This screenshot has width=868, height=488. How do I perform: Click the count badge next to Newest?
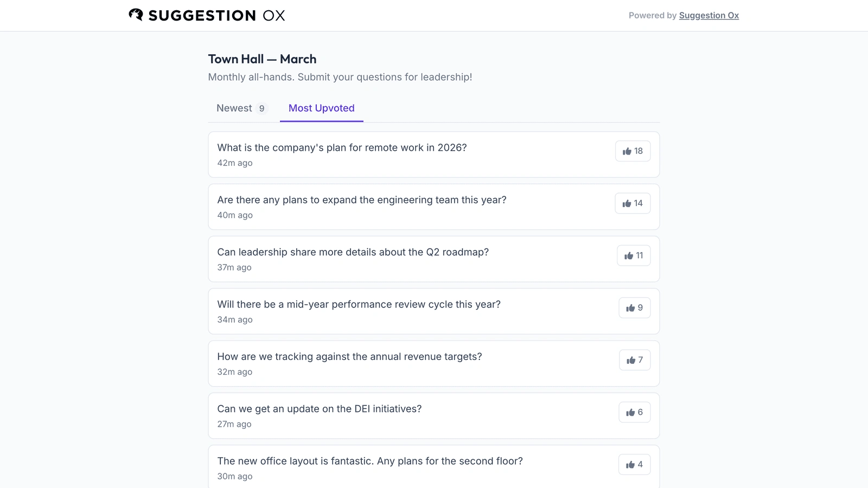coord(261,108)
